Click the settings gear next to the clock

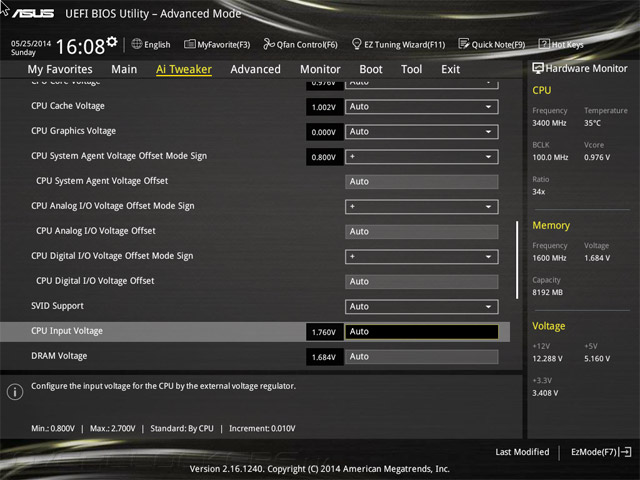[111, 42]
